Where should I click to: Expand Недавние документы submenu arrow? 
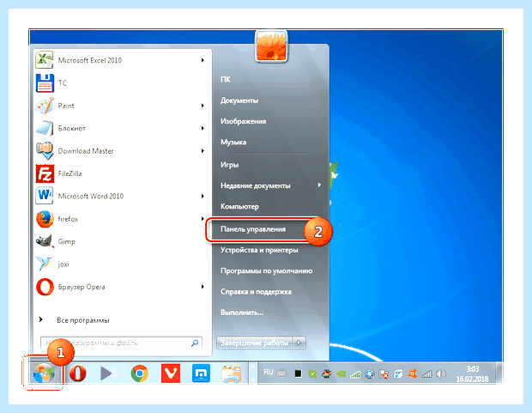pyautogui.click(x=319, y=185)
